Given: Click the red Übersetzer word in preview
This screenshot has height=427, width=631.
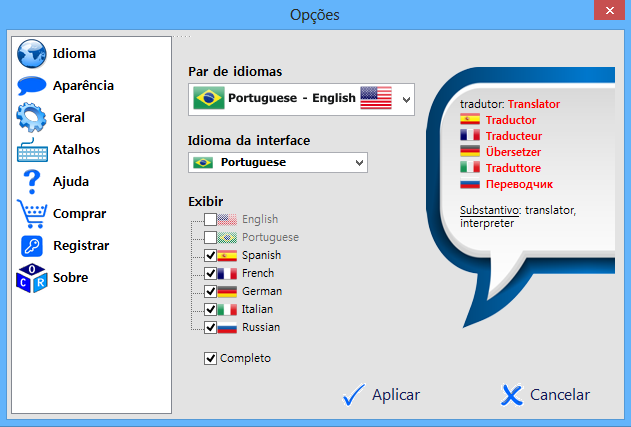Looking at the screenshot, I should 513,152.
